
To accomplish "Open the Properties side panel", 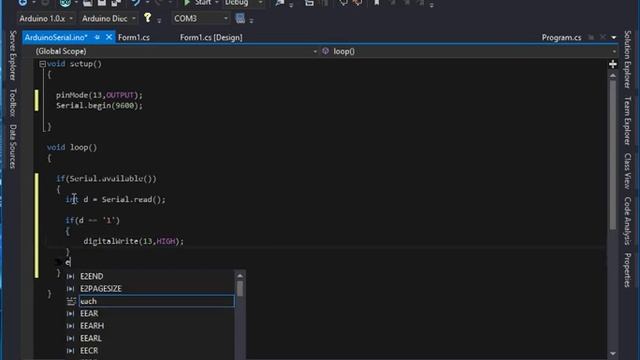I will pyautogui.click(x=628, y=270).
